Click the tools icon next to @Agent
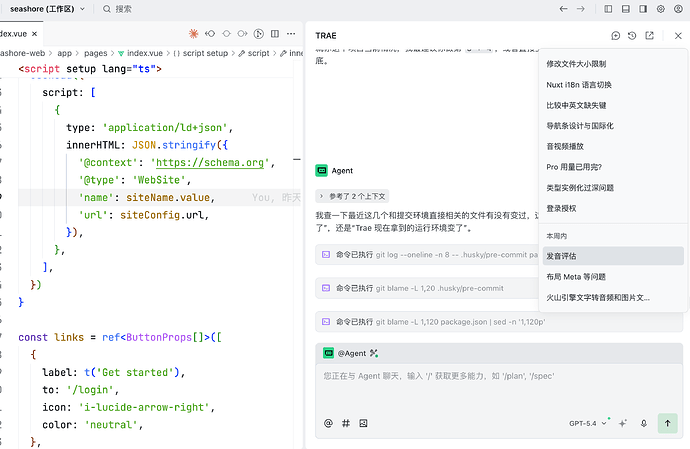 tap(374, 353)
